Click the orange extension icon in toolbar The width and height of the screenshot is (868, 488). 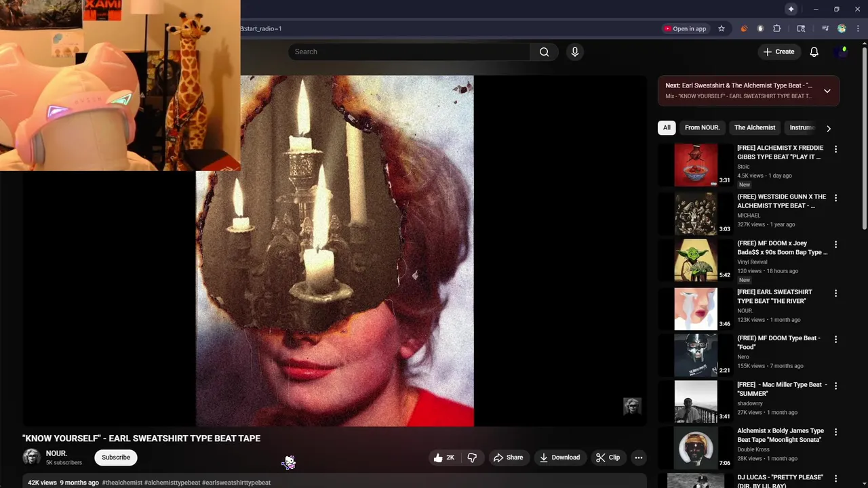tap(744, 28)
